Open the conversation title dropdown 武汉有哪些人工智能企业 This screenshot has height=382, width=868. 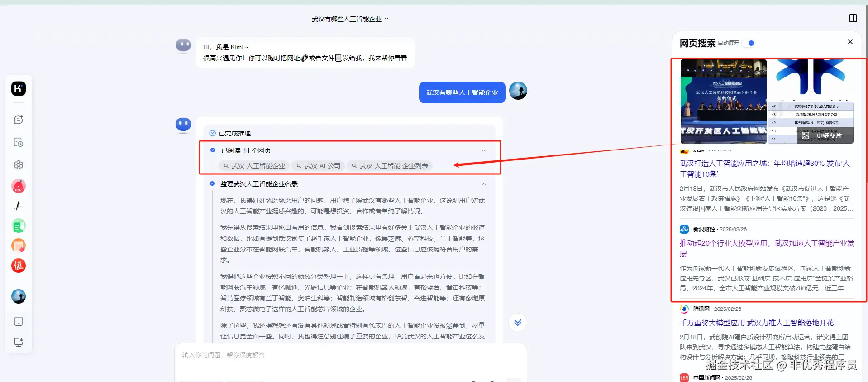[x=350, y=19]
